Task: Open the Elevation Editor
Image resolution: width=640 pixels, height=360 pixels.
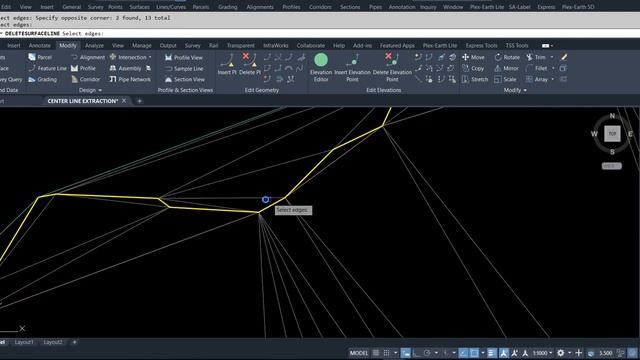Action: click(x=321, y=67)
